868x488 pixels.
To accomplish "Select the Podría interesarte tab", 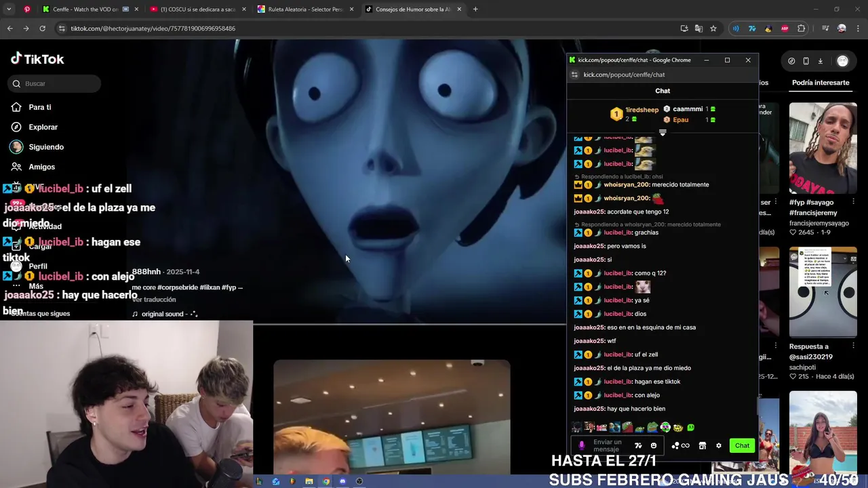I will coord(821,83).
